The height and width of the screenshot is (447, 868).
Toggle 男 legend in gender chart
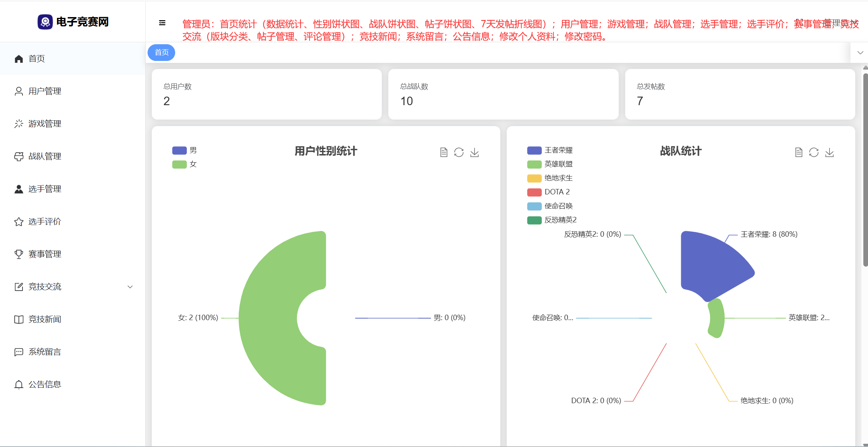click(179, 151)
